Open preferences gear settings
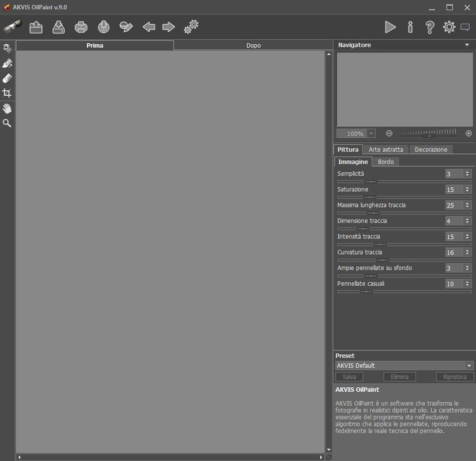The width and height of the screenshot is (476, 461). point(449,27)
